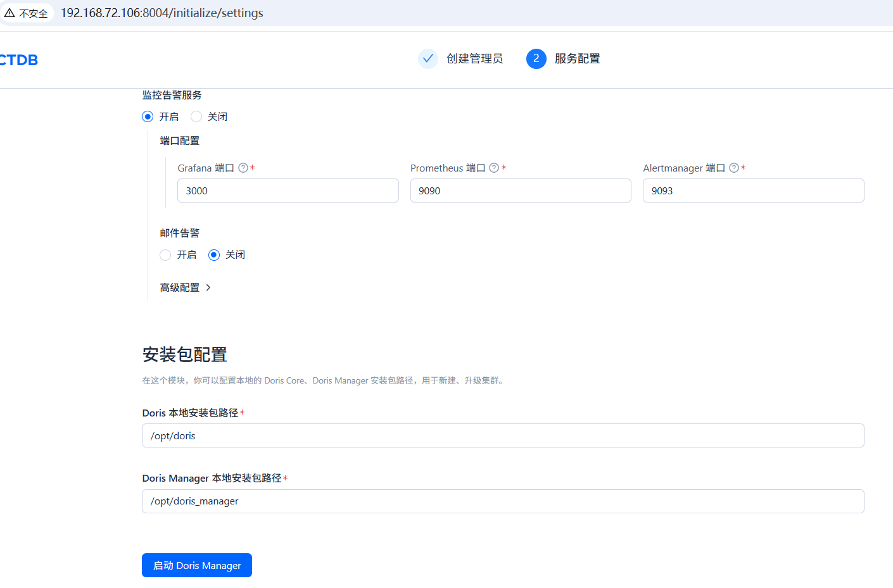Click the chevron arrow next to 高级配置
Screen dimensions: 893x588
coord(208,287)
